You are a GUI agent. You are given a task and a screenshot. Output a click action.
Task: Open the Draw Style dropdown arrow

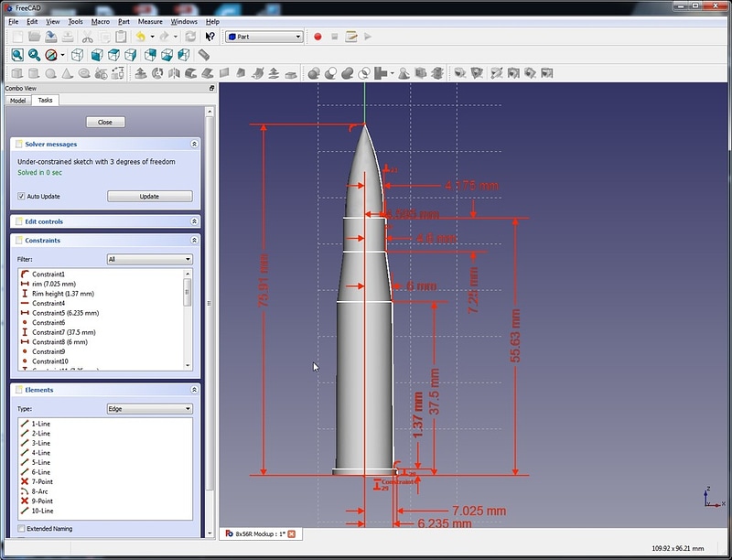tap(62, 55)
